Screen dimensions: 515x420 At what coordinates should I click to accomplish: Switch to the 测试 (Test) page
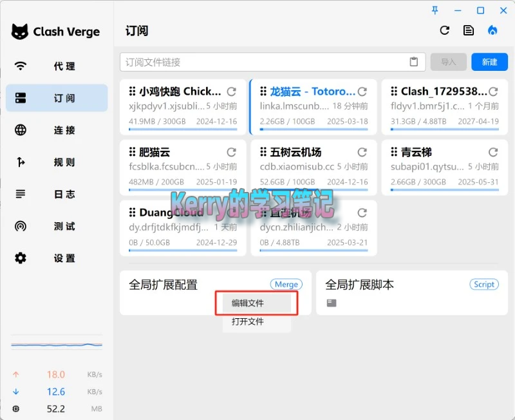(57, 226)
